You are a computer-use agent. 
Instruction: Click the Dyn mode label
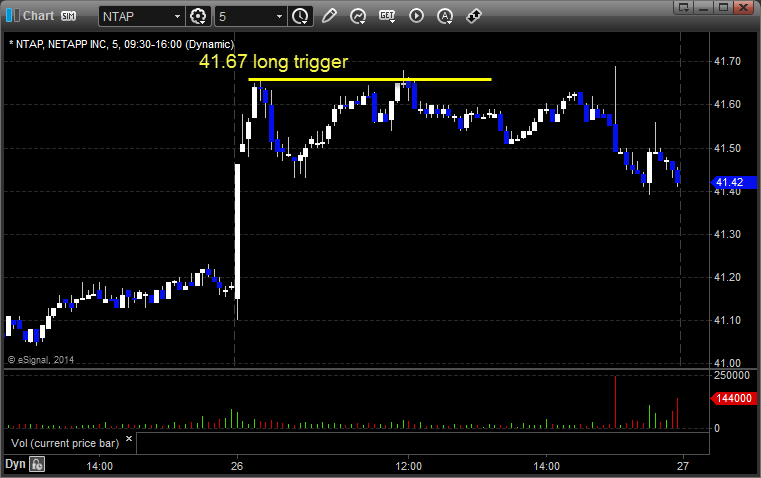(15, 464)
